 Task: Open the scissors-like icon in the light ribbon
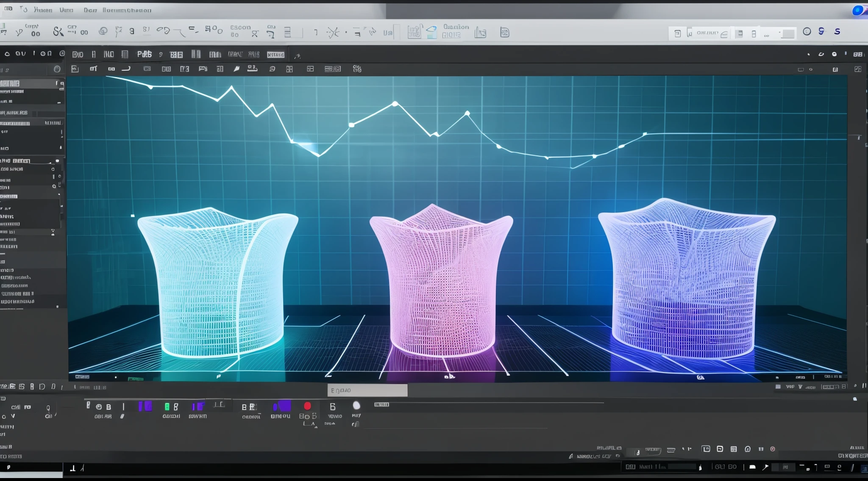pyautogui.click(x=58, y=31)
